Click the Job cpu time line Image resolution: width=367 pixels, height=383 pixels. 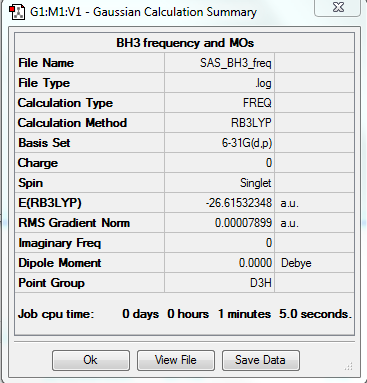pos(185,314)
